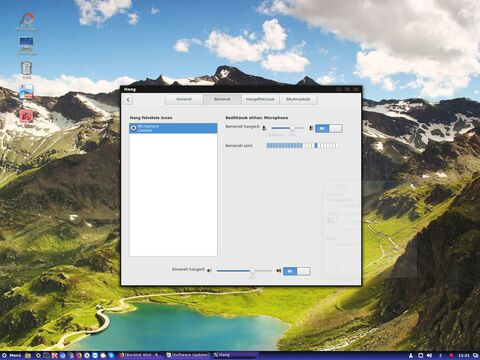Close the Hang window
480x360 pixels.
pos(356,89)
